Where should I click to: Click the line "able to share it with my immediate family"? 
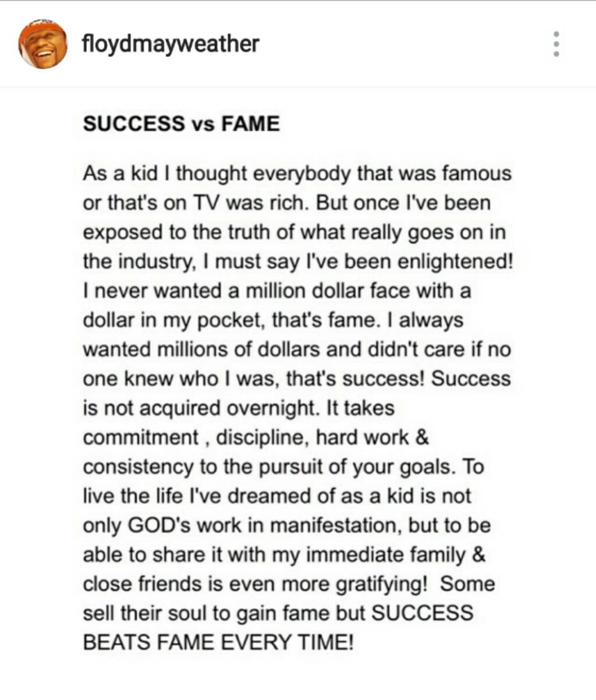[x=284, y=554]
